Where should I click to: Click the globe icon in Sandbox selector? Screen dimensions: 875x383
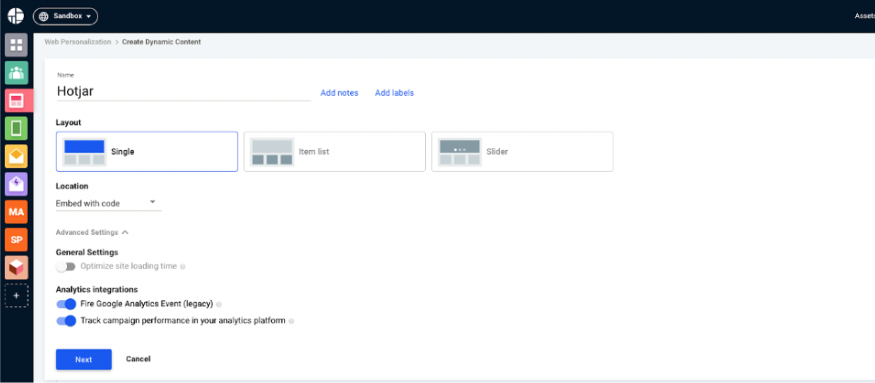pyautogui.click(x=44, y=16)
